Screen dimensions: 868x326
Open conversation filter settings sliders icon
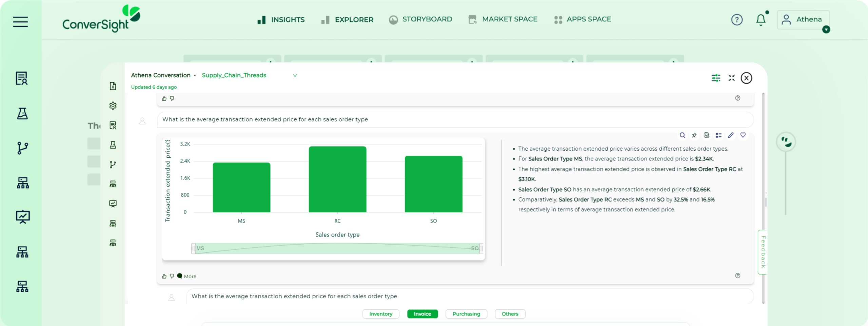(716, 78)
